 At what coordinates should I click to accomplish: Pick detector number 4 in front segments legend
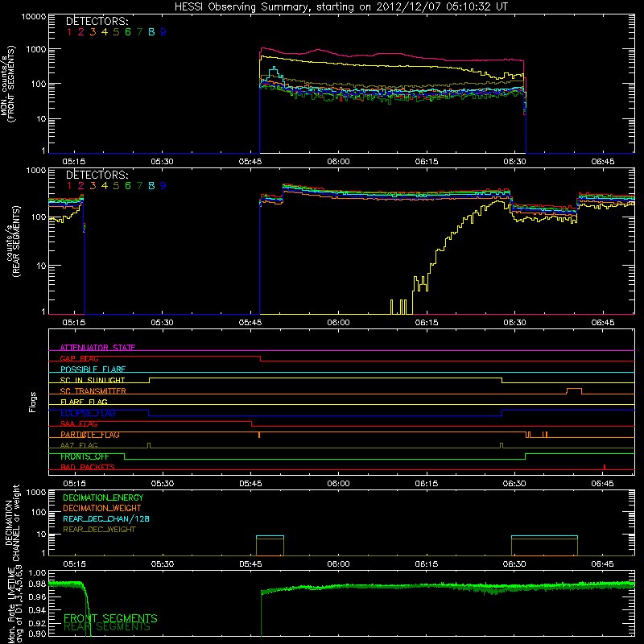click(105, 32)
